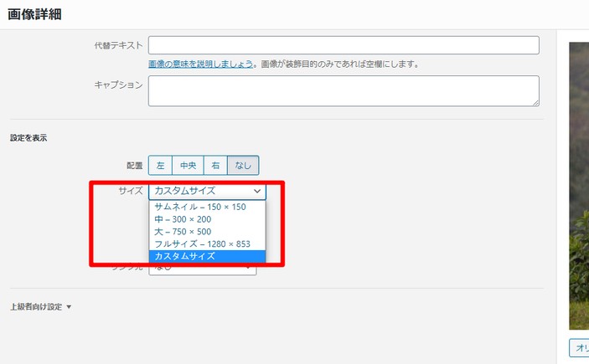Screen dimensions: 589x364
Task: Select サムネイル – 150 × 150 size
Action: [x=200, y=207]
